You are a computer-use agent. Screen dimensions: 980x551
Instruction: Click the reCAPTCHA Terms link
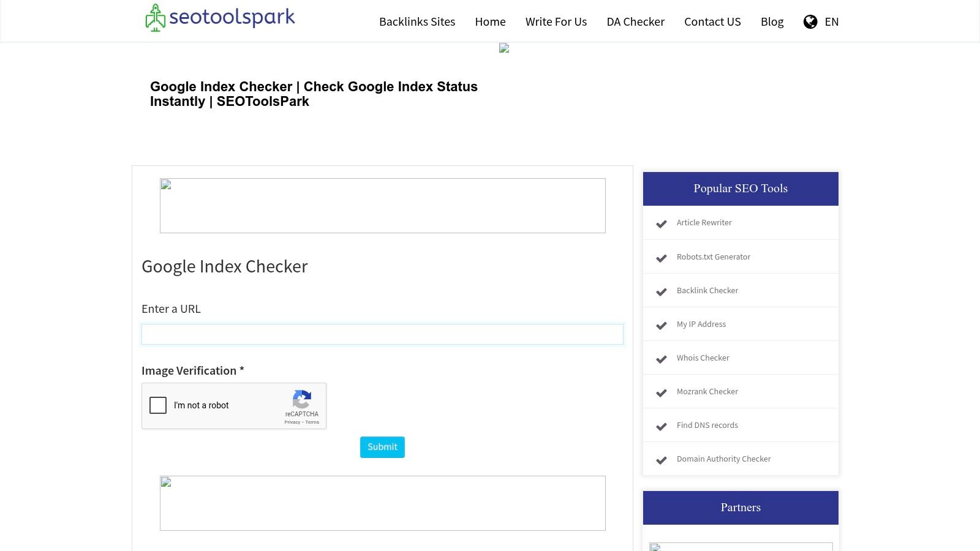(x=312, y=422)
